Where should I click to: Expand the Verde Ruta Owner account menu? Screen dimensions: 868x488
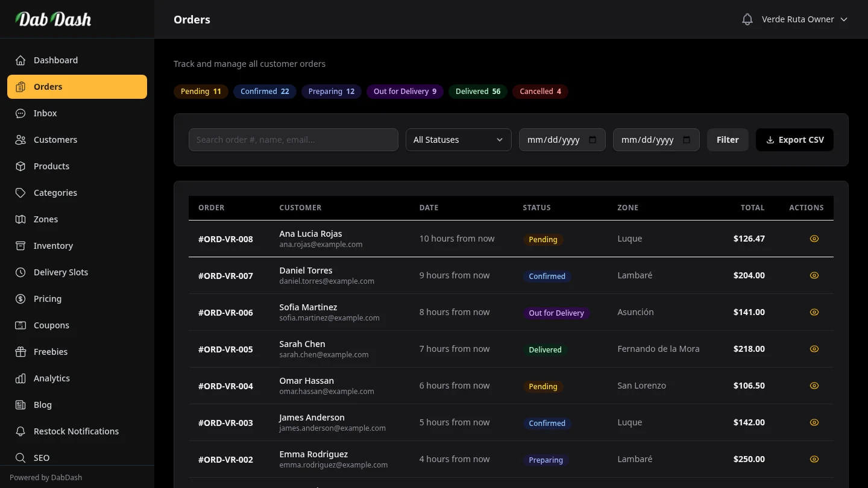[805, 19]
